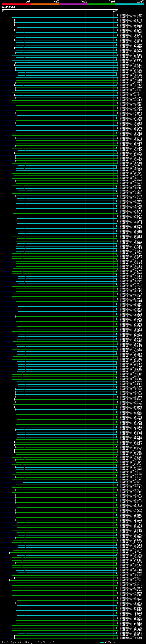Select the UniRef100_C1KG74 label
The height and width of the screenshot is (644, 146).
tap(131, 294)
